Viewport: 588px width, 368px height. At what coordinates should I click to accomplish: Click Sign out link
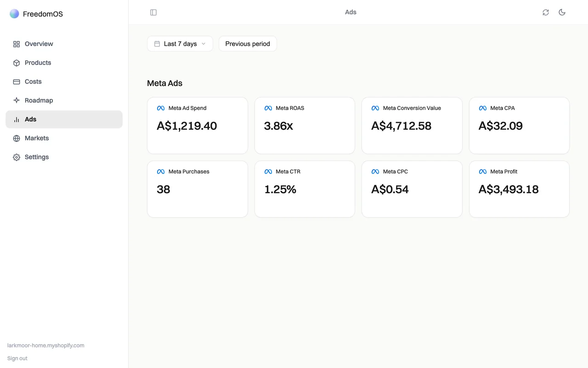(17, 358)
